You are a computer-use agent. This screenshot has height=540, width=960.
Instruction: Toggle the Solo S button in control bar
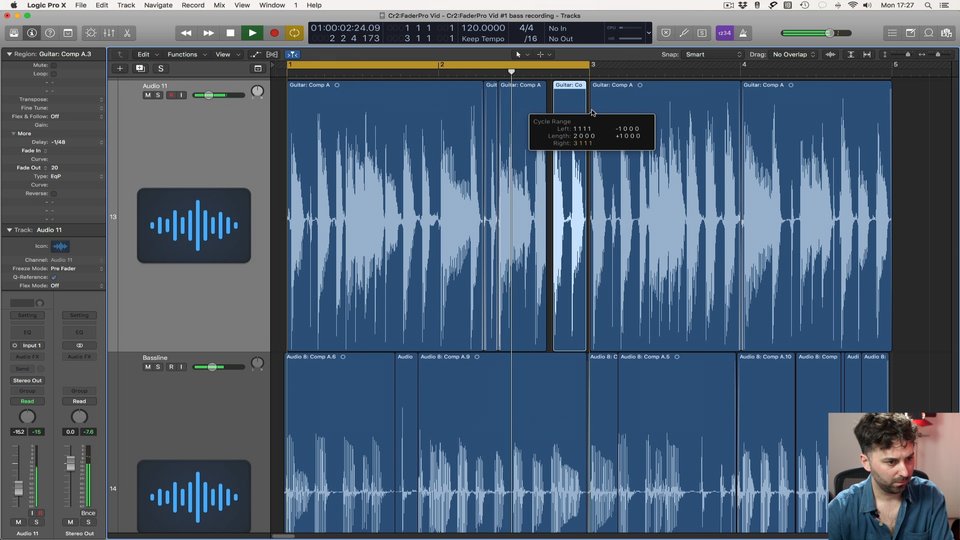pos(702,33)
